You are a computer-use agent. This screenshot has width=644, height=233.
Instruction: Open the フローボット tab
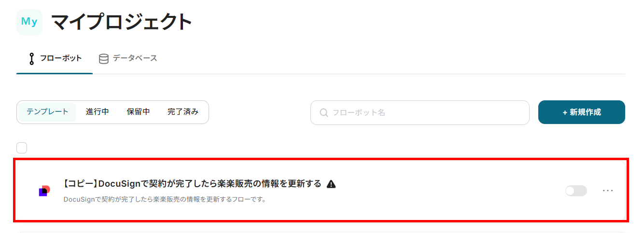[x=55, y=58]
